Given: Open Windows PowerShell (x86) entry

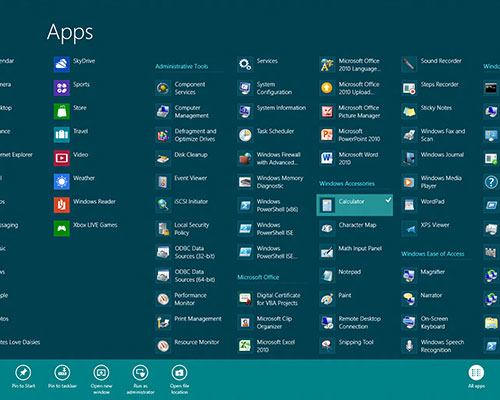Looking at the screenshot, I should [268, 205].
